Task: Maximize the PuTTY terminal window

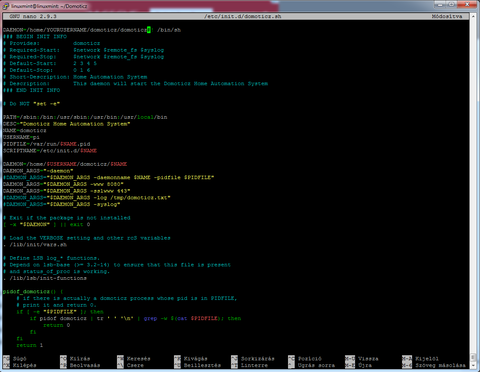Action: pos(451,5)
